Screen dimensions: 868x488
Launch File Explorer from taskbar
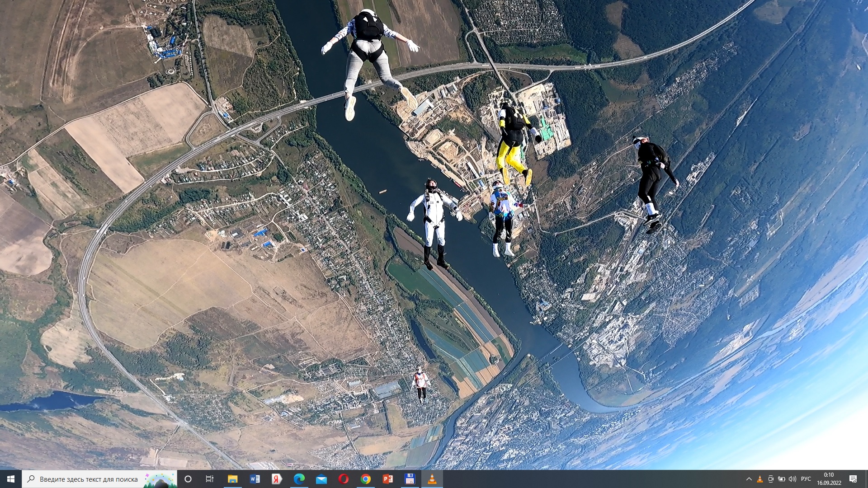233,479
